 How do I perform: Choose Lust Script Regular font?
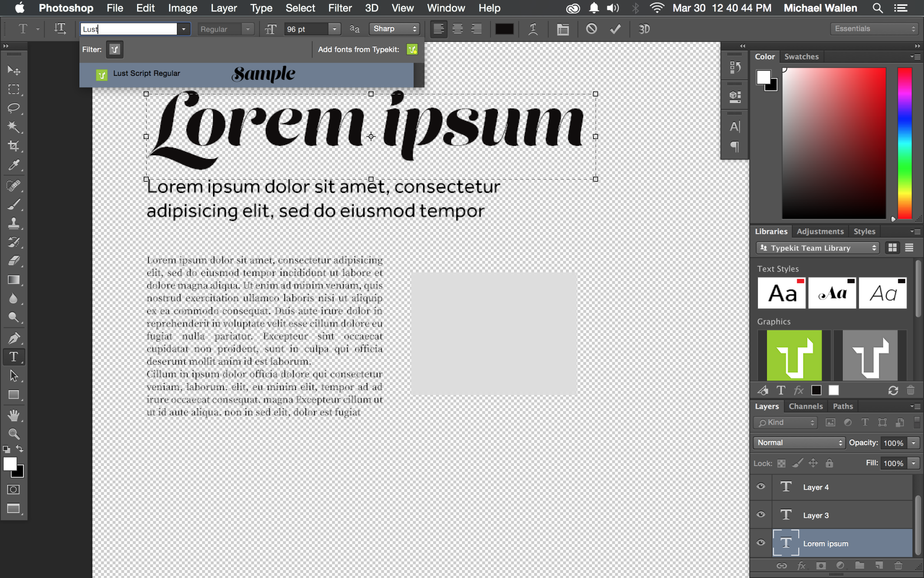click(x=147, y=74)
